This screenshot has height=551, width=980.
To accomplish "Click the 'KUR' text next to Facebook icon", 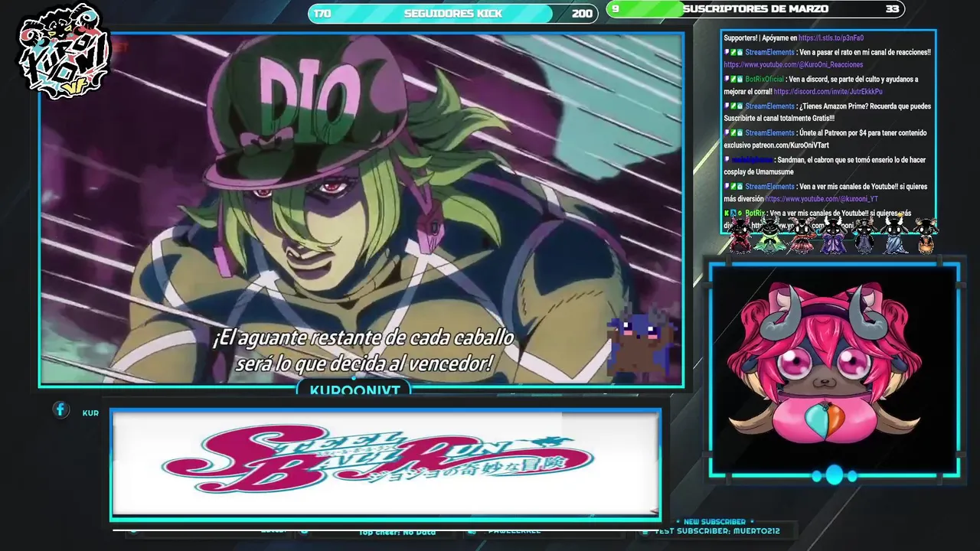I will click(90, 413).
